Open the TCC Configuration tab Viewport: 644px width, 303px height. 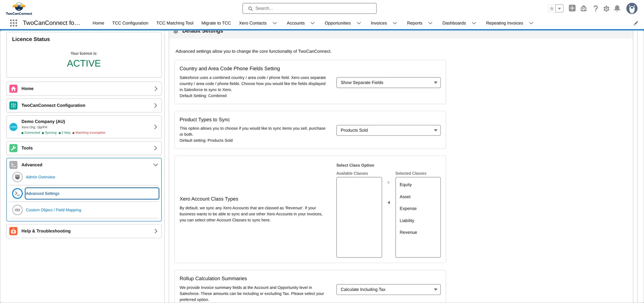pos(130,23)
